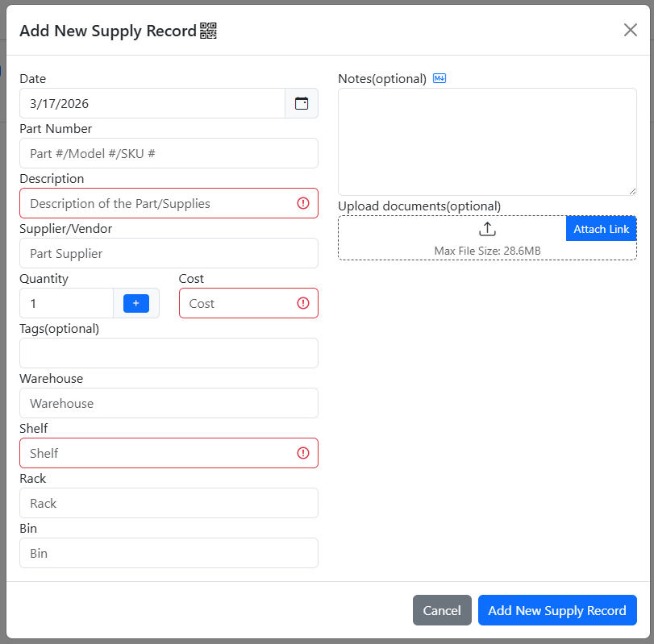Focus the Rack input field
This screenshot has height=644, width=654.
coord(169,503)
